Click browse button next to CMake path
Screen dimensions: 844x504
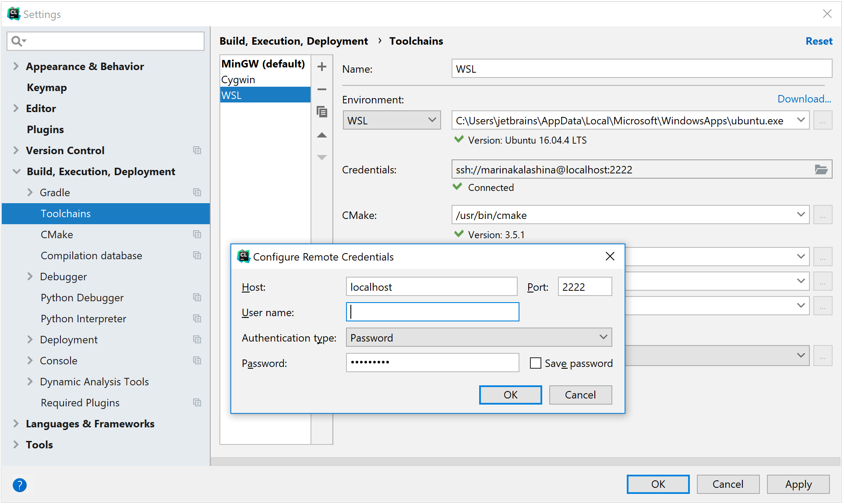click(823, 215)
